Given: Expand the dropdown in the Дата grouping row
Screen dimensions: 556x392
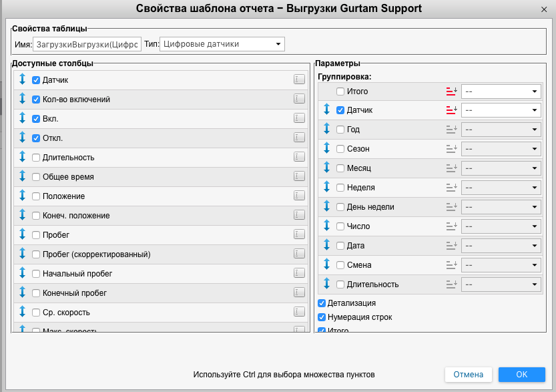Looking at the screenshot, I should pyautogui.click(x=501, y=246).
